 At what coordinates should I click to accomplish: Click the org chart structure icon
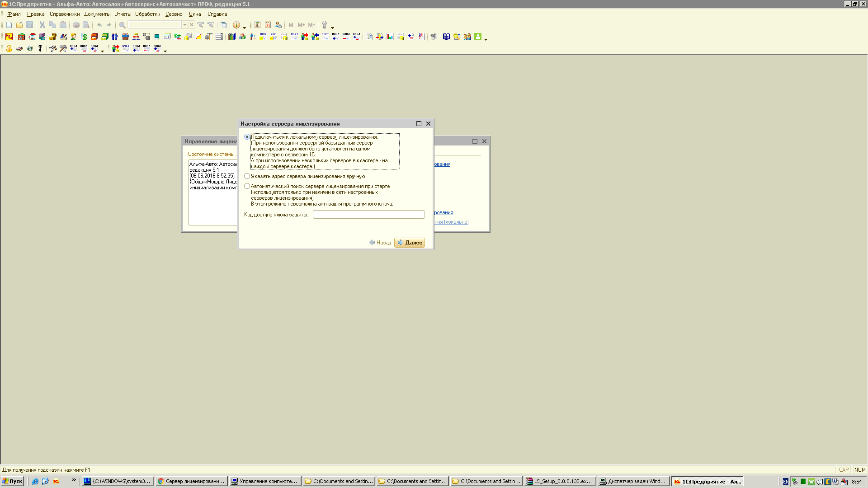[x=136, y=37]
